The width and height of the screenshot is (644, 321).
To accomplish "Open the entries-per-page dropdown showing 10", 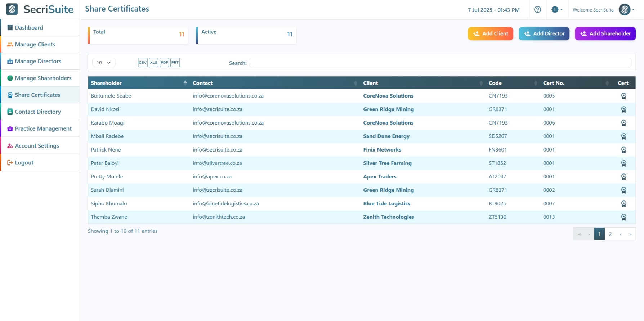I will 104,63.
